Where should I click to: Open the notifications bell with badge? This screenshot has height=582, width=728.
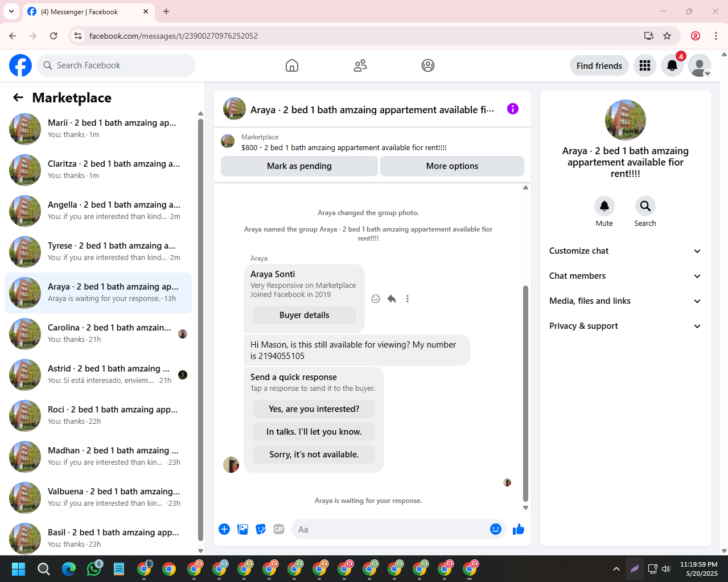coord(672,65)
